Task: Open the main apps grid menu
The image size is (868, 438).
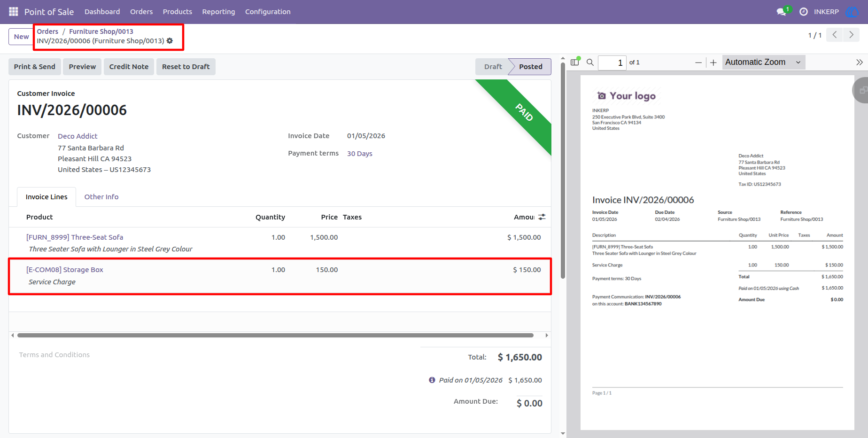Action: tap(14, 11)
